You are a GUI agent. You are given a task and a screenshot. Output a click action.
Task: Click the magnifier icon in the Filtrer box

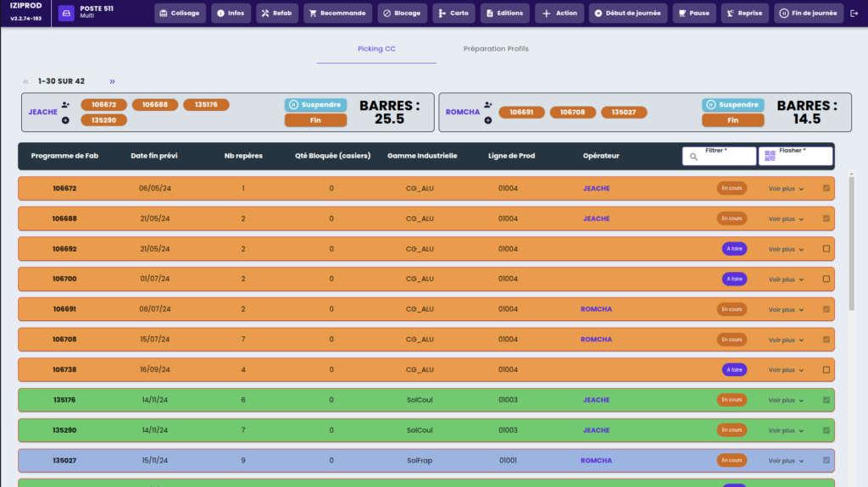click(693, 157)
